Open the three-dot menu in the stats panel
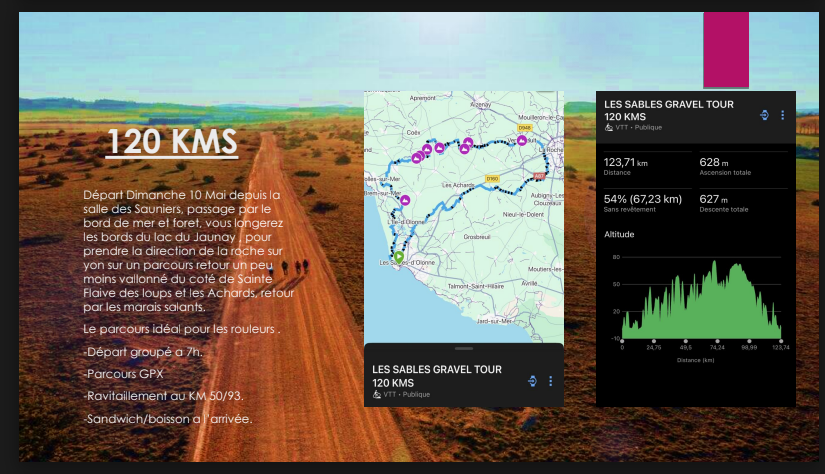 point(783,114)
